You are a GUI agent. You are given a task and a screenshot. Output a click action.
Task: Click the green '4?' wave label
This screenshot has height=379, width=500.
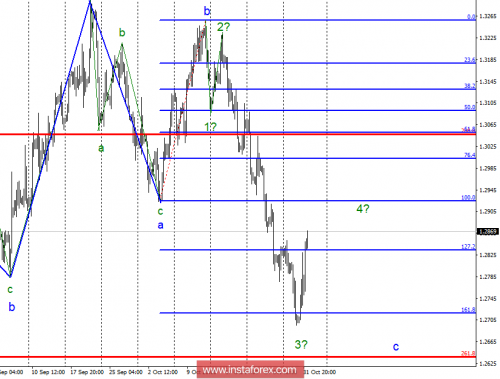click(363, 209)
